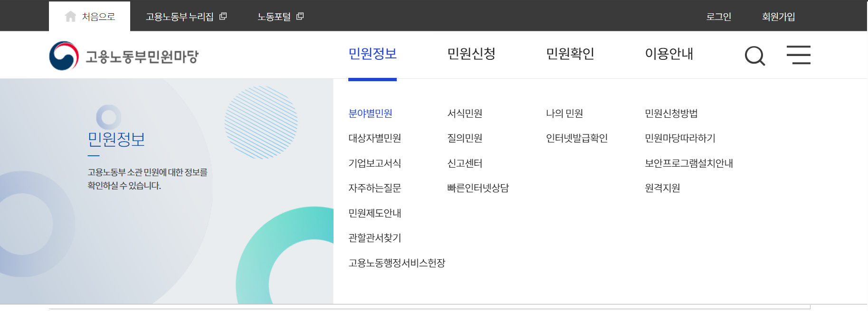The height and width of the screenshot is (311, 868).
Task: Open 고용노동부 누리집 link
Action: tap(180, 17)
